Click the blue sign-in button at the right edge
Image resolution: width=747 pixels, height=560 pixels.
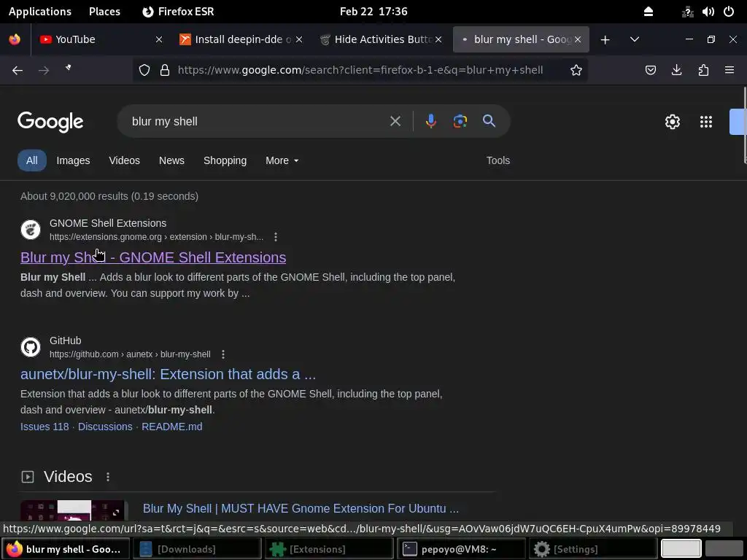(x=738, y=122)
